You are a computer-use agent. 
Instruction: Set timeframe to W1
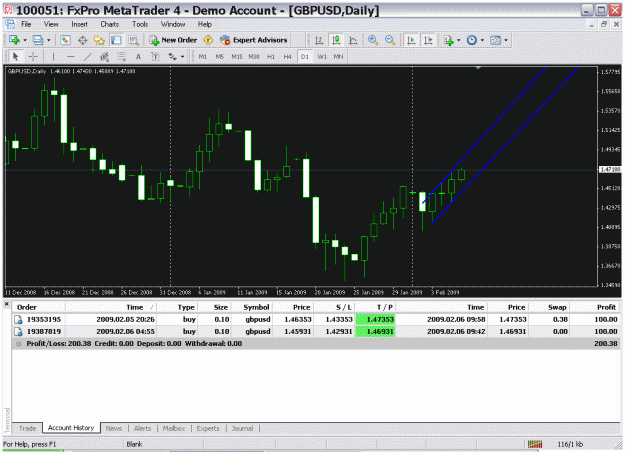point(322,57)
